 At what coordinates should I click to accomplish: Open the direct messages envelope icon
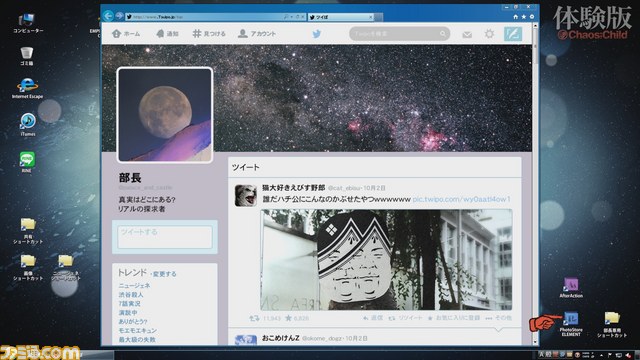coord(467,35)
